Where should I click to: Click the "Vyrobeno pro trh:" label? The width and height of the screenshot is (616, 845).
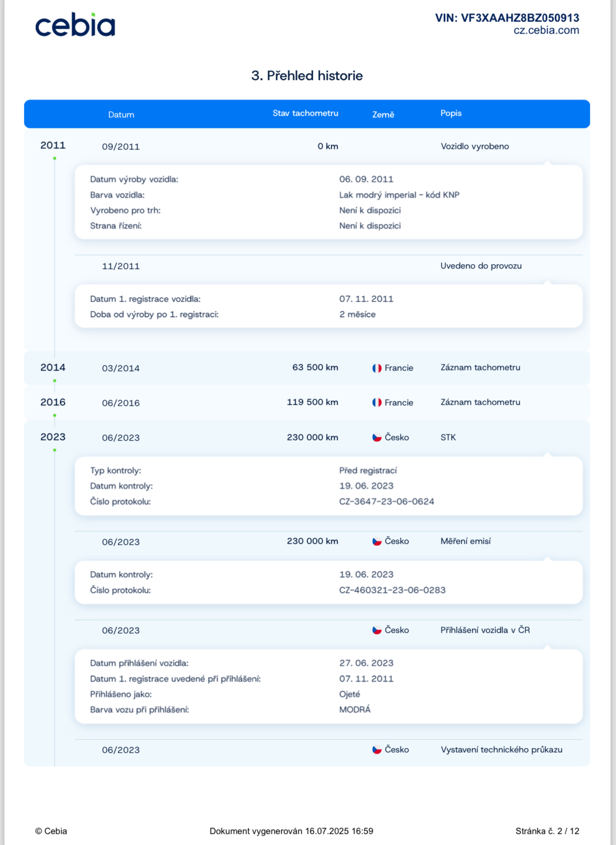tap(125, 211)
